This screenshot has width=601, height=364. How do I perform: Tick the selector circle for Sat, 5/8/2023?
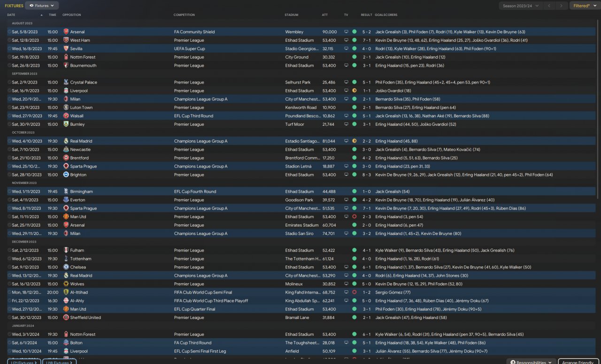[x=9, y=32]
